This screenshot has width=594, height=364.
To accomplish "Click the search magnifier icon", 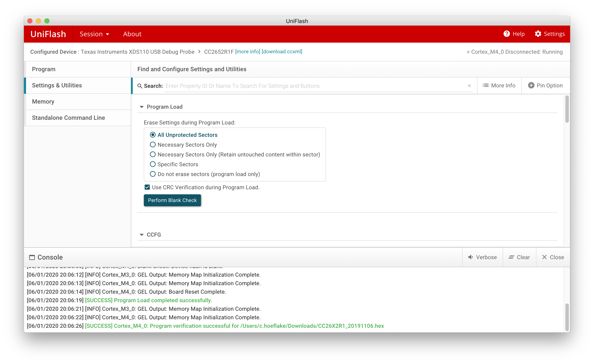I will tap(140, 86).
